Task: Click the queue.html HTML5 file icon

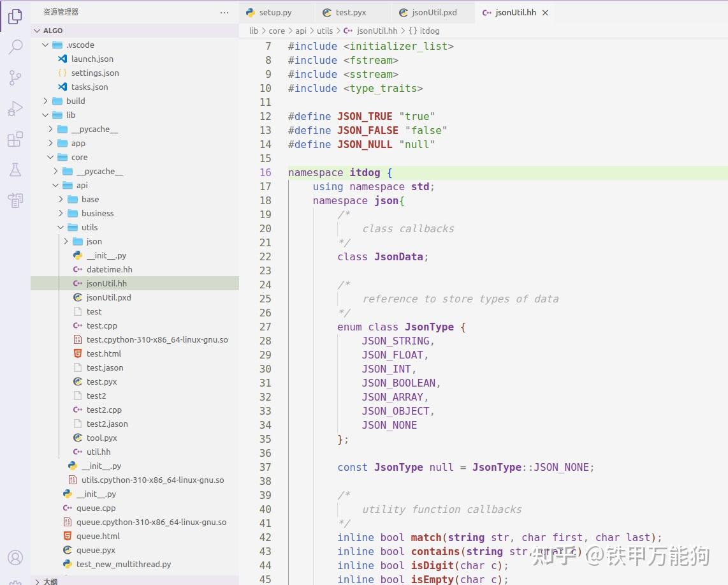Action: (x=68, y=537)
